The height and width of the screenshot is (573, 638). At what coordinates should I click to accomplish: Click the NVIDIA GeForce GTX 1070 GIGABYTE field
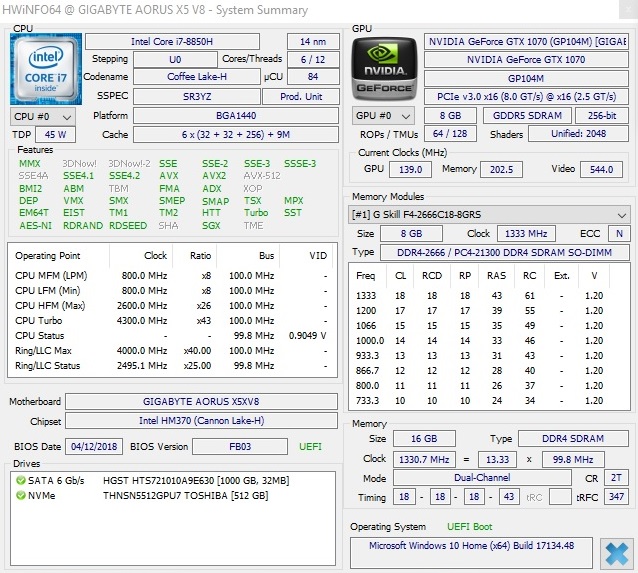point(526,41)
